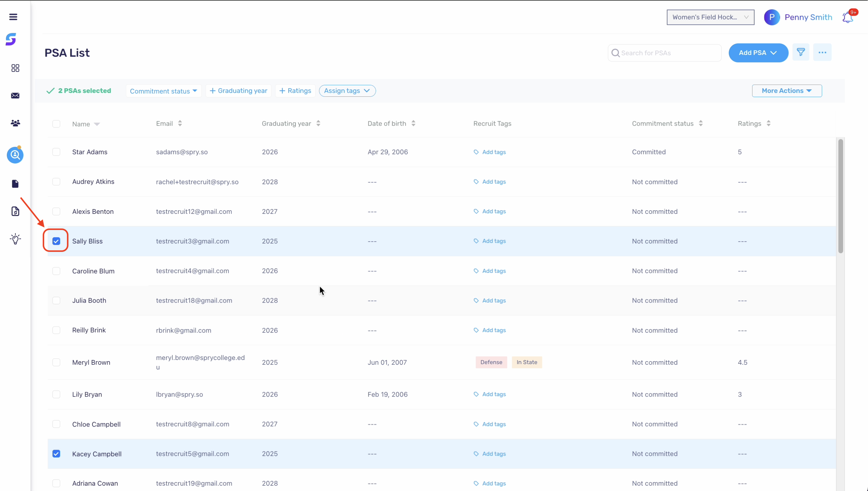Open the mail envelope icon in sidebar
Screen dimensions: 868x491
15,96
